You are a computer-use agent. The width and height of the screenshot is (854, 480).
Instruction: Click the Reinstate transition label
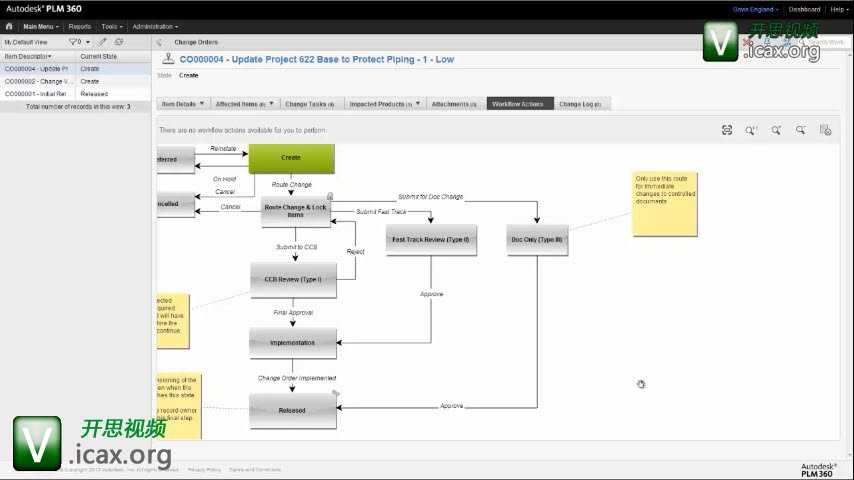click(x=223, y=148)
